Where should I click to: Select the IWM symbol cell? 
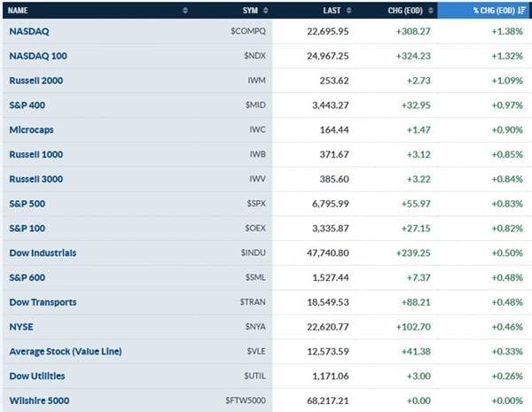[256, 81]
